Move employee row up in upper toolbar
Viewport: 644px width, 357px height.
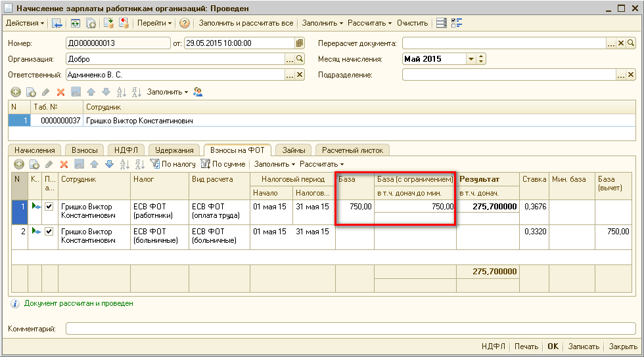(91, 92)
